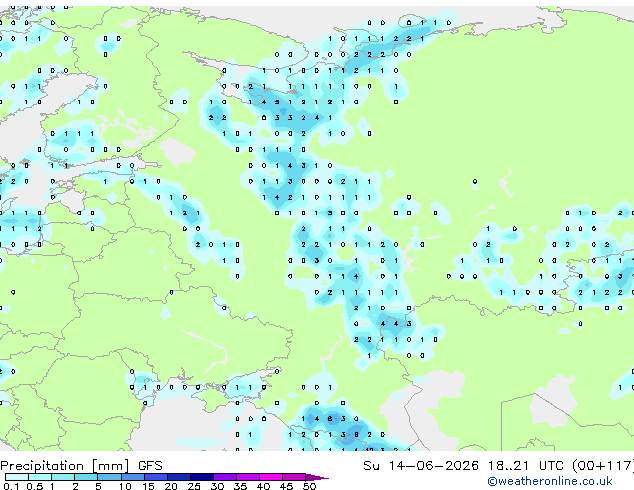Click the 'Precipitation [mm] GFS' title text
The width and height of the screenshot is (634, 490).
pos(81,466)
